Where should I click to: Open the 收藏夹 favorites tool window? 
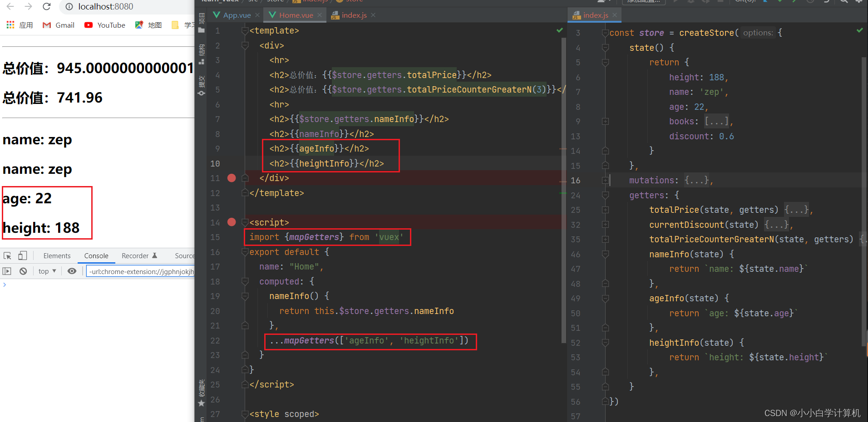202,393
